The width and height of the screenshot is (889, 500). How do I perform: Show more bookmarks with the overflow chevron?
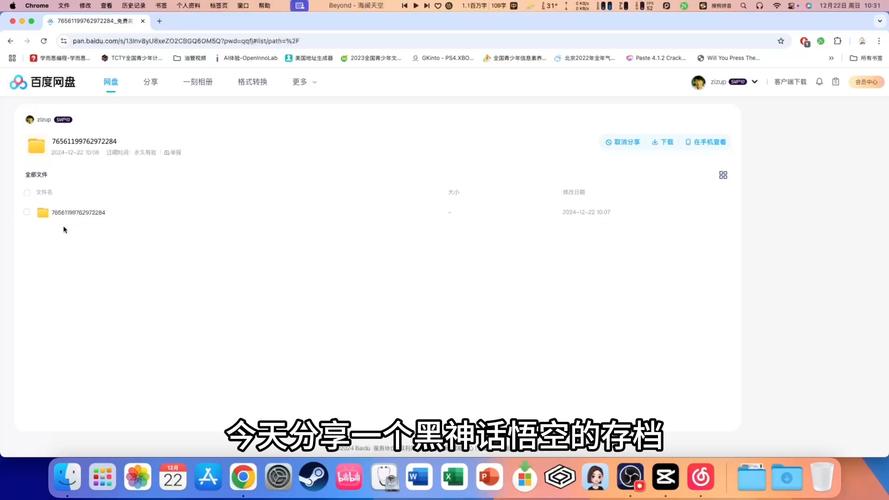(x=831, y=58)
